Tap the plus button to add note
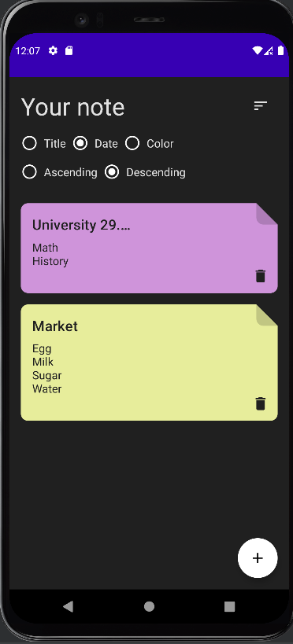This screenshot has width=293, height=644. (x=258, y=558)
